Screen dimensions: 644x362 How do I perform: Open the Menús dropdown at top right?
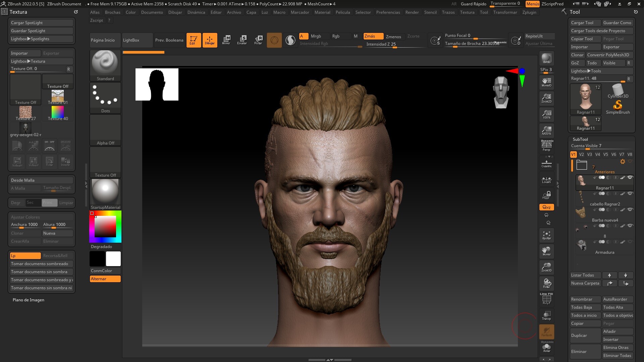(533, 4)
